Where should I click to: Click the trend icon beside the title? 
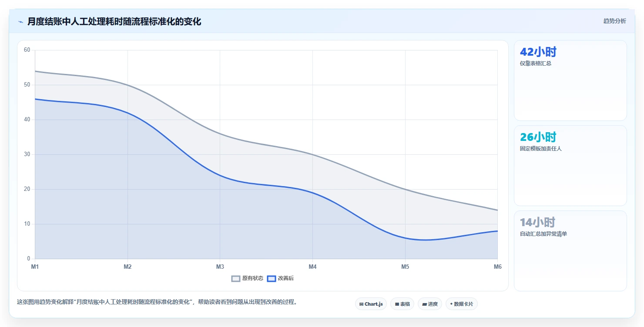20,22
